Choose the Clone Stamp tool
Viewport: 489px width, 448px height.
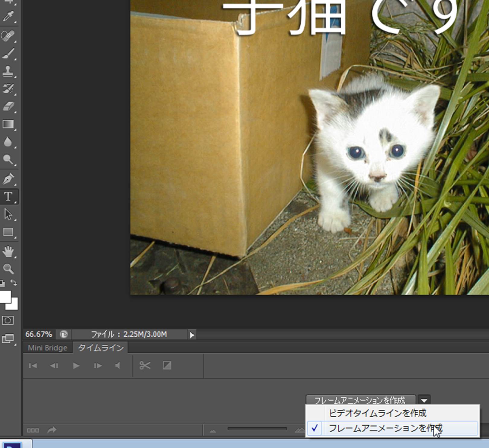[8, 71]
